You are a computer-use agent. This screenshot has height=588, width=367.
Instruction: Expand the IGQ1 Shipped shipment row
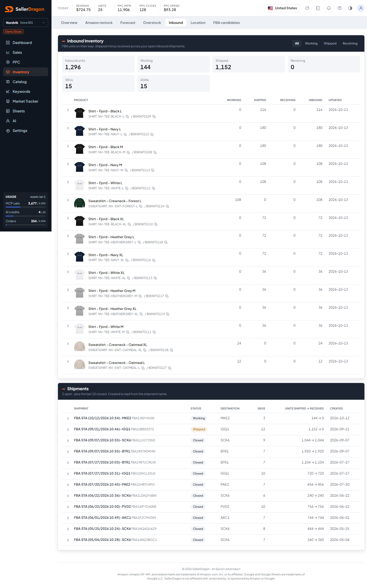[68, 430]
